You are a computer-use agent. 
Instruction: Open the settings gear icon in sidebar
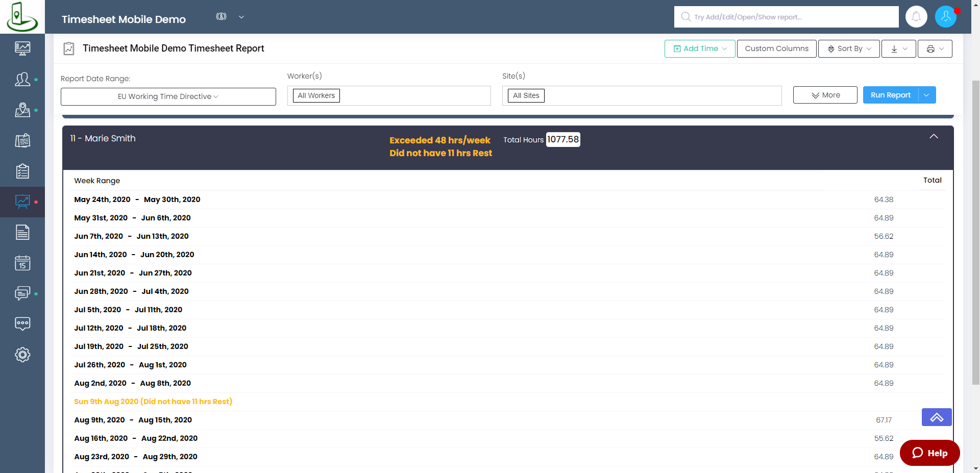click(x=22, y=355)
